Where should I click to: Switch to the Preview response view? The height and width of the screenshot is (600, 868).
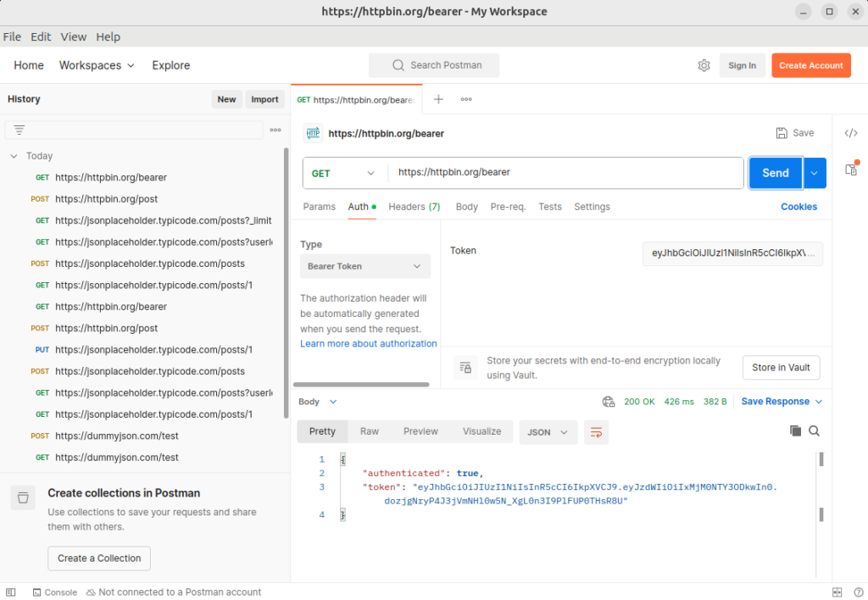pos(420,431)
